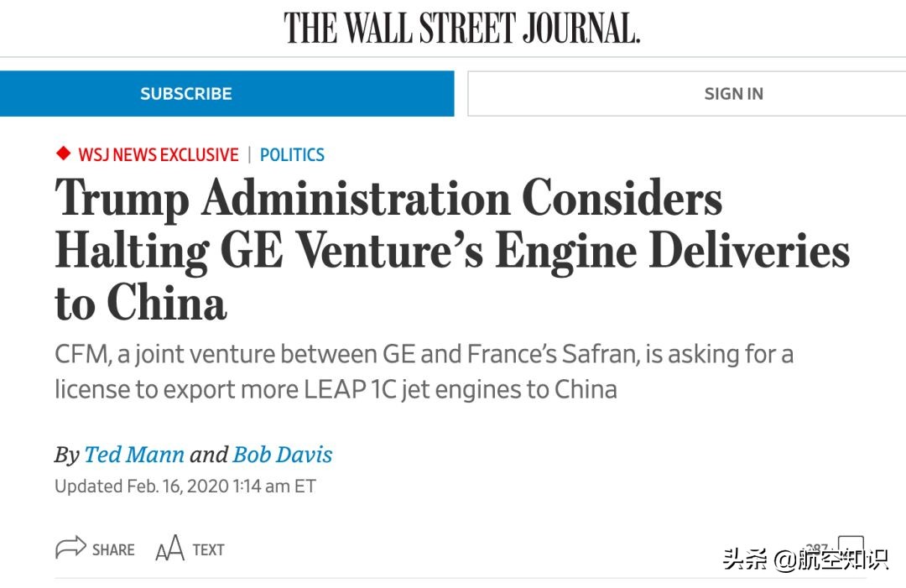906x588 pixels.
Task: Open author Bob Davis's profile link
Action: click(283, 455)
